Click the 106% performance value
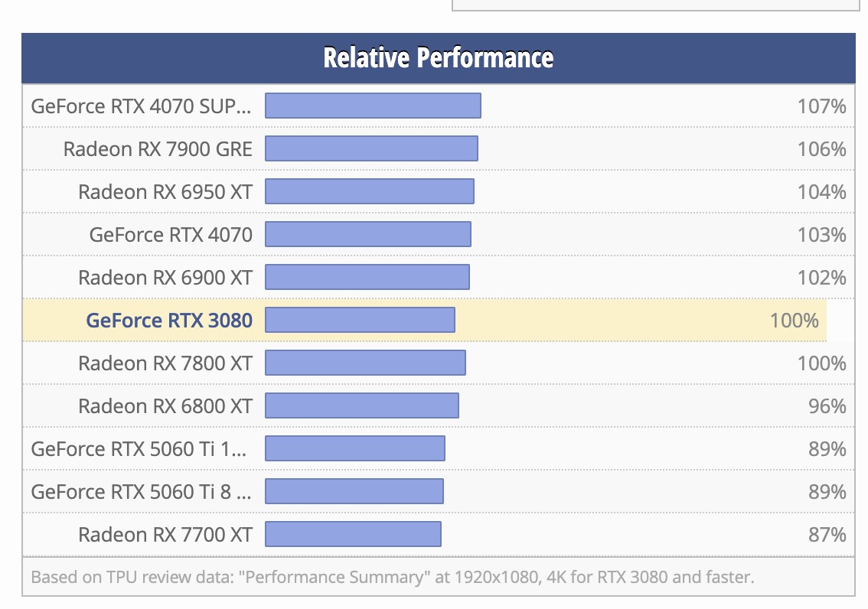868x609 pixels. (x=821, y=148)
